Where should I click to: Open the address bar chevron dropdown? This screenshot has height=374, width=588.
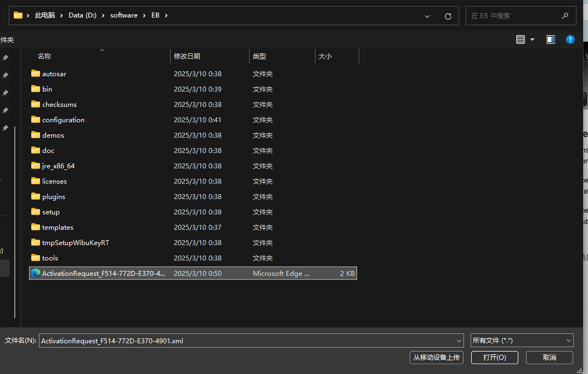coord(427,16)
